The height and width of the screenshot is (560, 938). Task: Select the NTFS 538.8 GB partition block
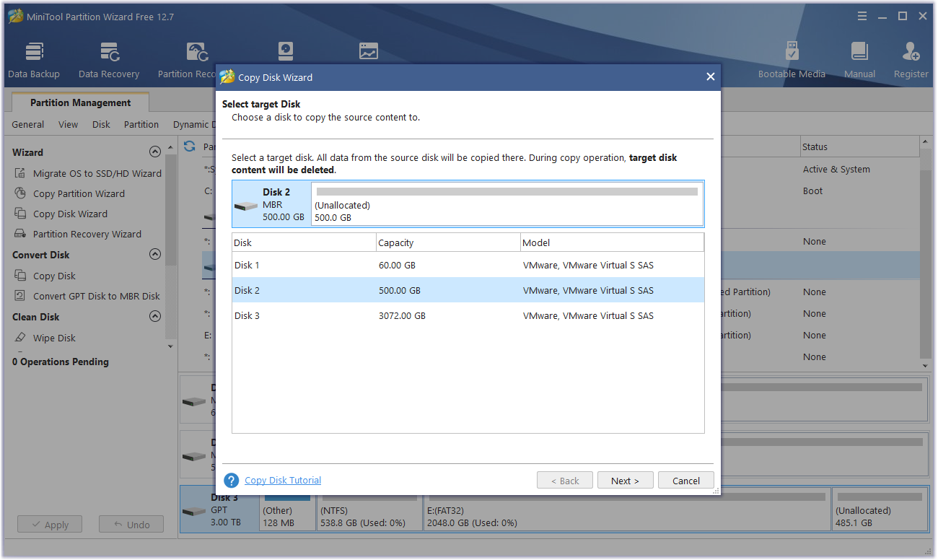(369, 509)
